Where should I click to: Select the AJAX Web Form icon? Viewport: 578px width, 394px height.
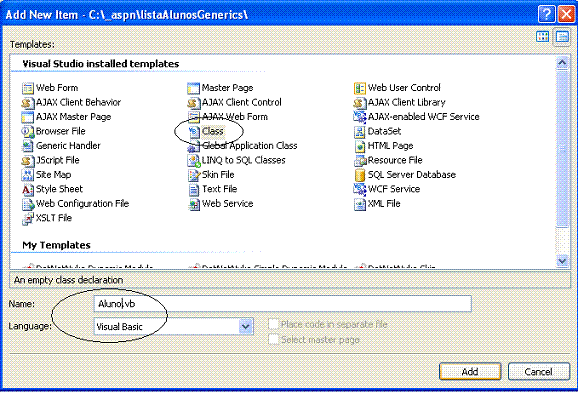[194, 117]
